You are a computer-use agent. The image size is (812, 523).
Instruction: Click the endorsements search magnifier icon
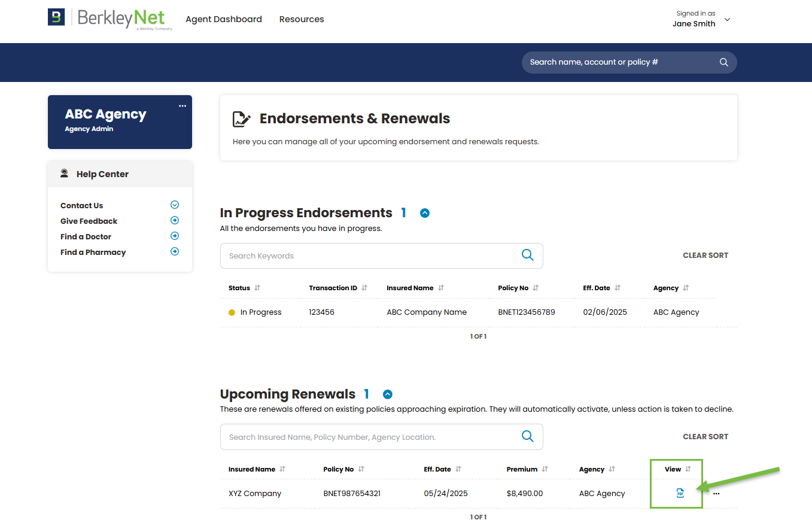click(x=528, y=255)
